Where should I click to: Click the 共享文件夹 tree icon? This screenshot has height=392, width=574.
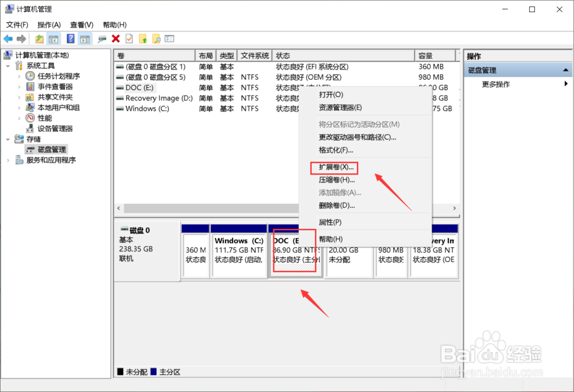pyautogui.click(x=30, y=98)
